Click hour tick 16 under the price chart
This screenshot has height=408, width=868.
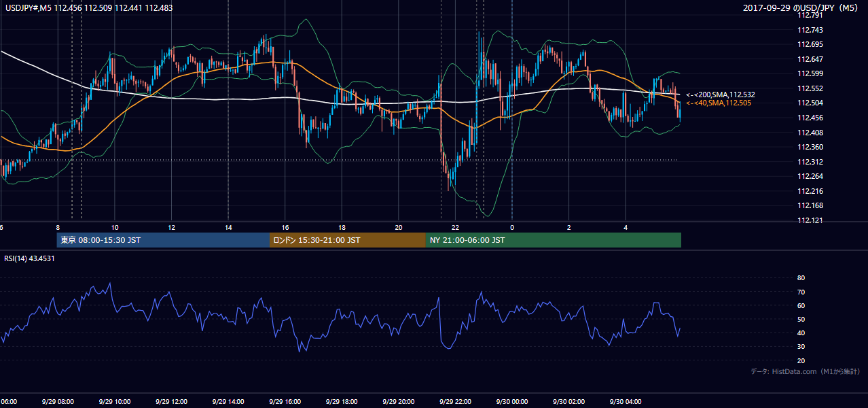285,227
